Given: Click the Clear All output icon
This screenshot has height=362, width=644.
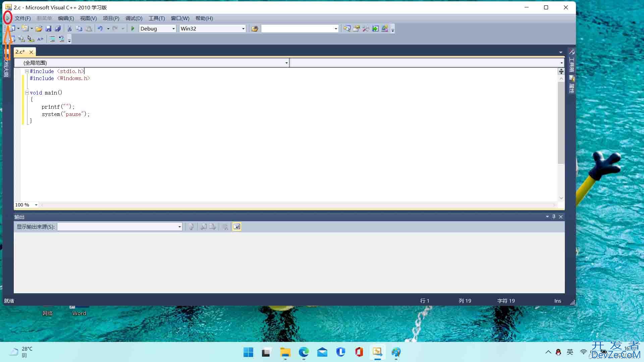Looking at the screenshot, I should point(225,227).
